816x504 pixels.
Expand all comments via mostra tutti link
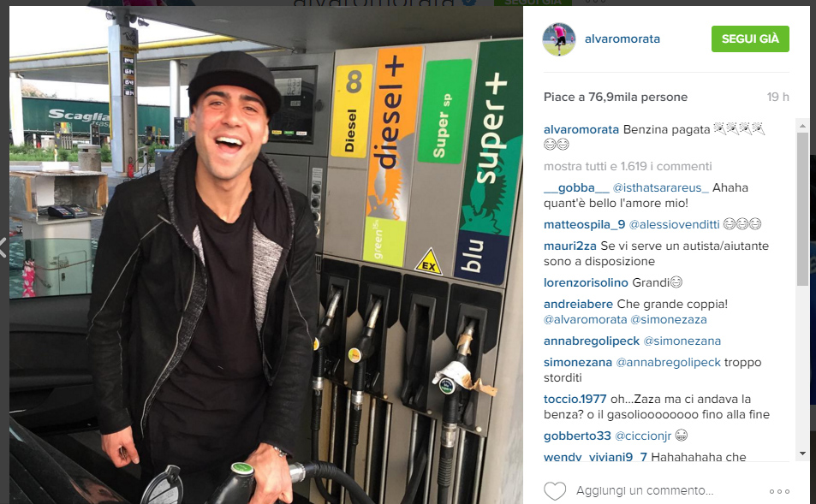[x=628, y=167]
